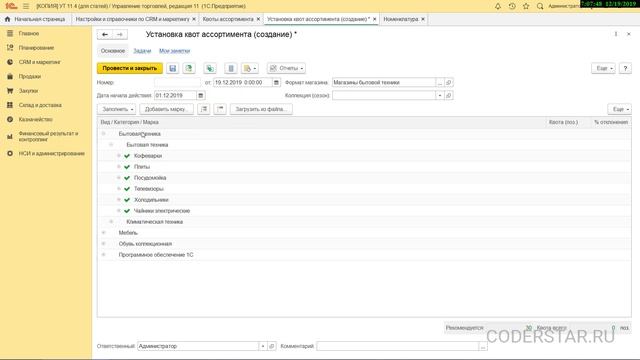Click the green document movements icon
The width and height of the screenshot is (640, 360).
pos(210,68)
